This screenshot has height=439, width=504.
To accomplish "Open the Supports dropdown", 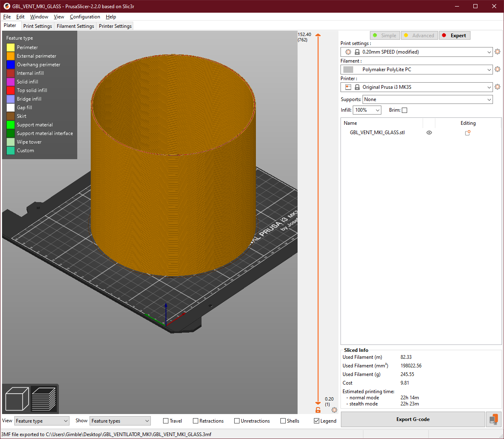I will [x=428, y=99].
